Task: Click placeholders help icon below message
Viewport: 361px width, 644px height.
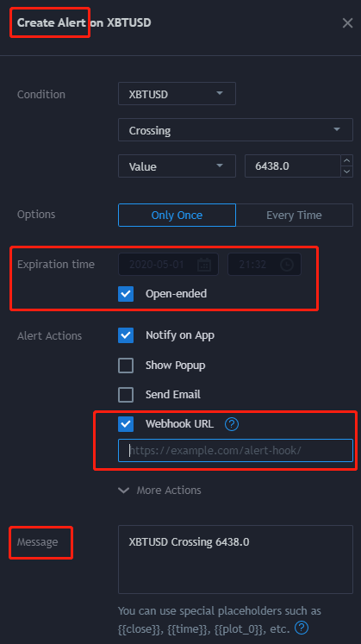Action: (302, 628)
